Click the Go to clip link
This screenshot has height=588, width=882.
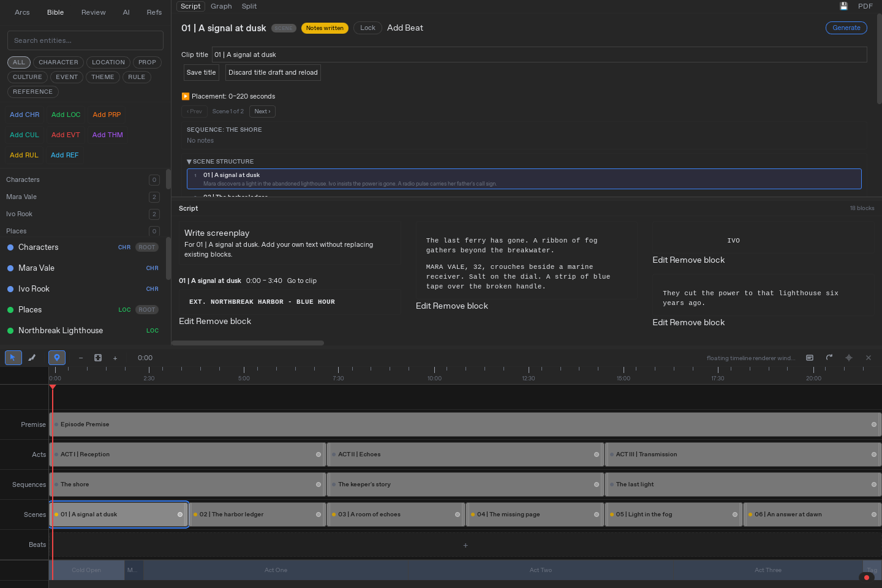(x=302, y=281)
